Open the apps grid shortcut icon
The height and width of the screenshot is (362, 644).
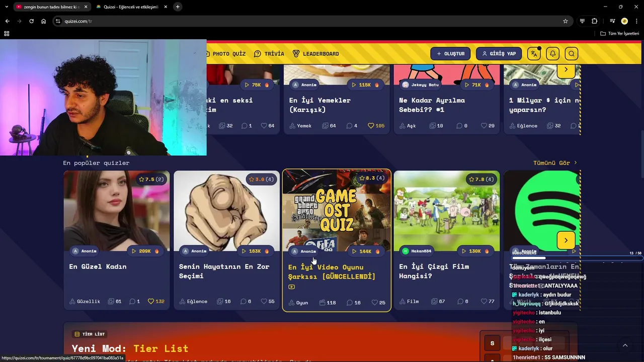pyautogui.click(x=7, y=33)
